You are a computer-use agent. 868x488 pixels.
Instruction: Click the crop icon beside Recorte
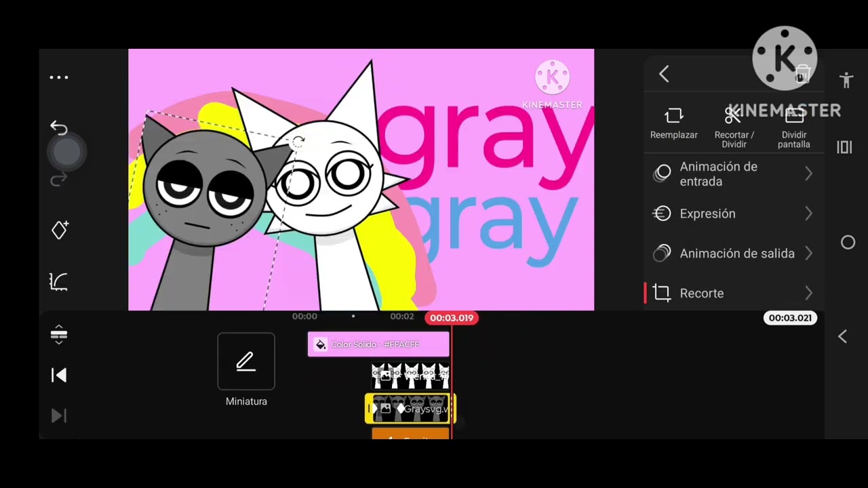pyautogui.click(x=662, y=293)
